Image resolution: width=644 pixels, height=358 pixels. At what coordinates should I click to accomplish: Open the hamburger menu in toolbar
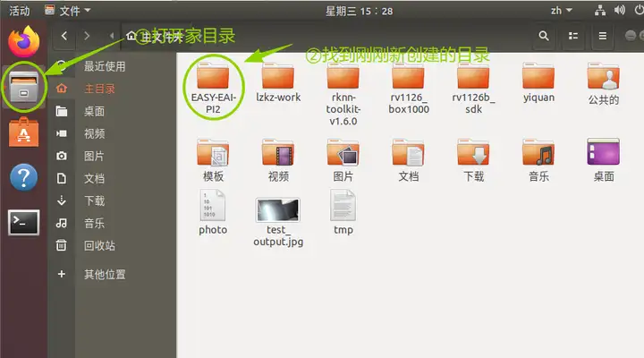point(603,36)
